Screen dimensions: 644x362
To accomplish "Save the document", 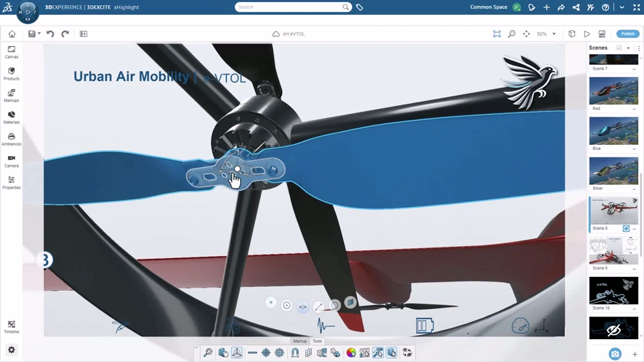I will point(32,34).
